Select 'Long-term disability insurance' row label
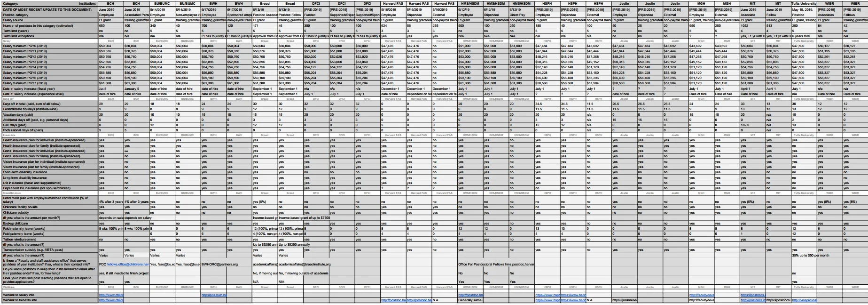Image resolution: width=868 pixels, height=305 pixels. tap(49, 177)
